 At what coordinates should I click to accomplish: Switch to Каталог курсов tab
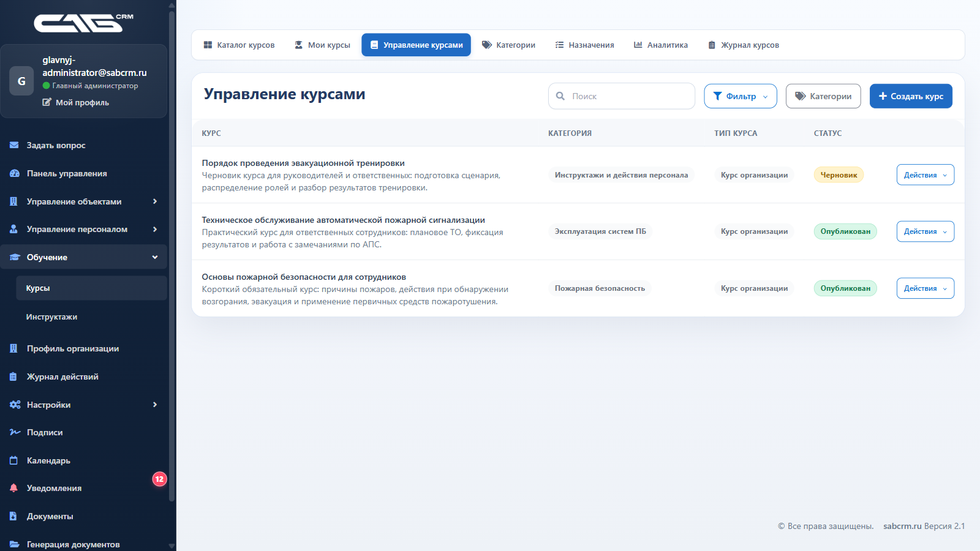[x=239, y=45]
